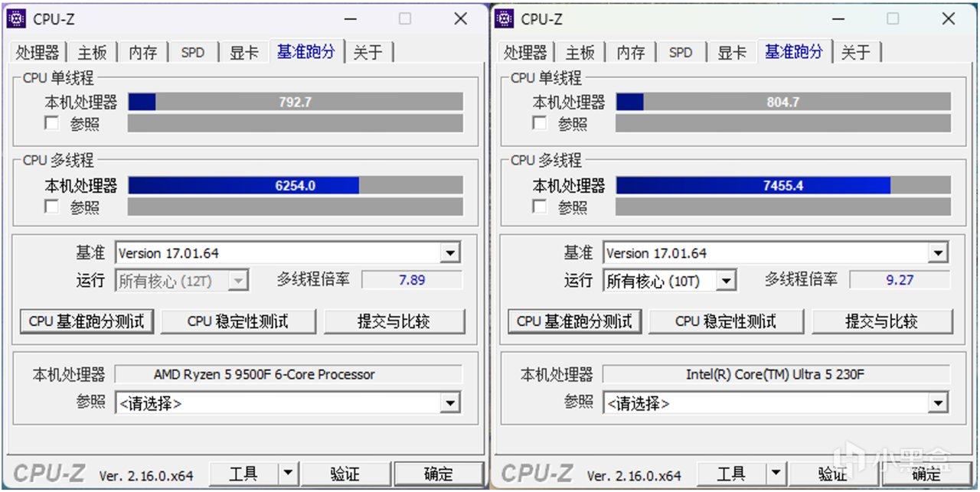This screenshot has width=980, height=492.
Task: Click single-thread score bar 792.7
Action: [296, 102]
